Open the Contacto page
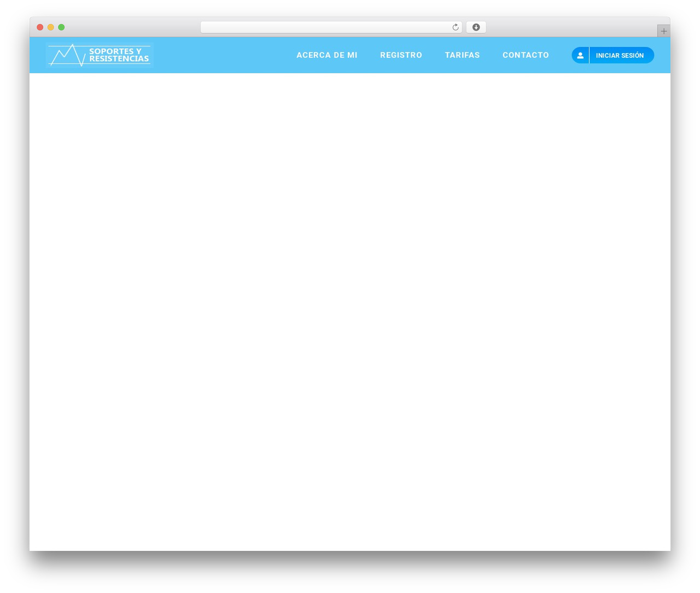The image size is (700, 593). [526, 55]
